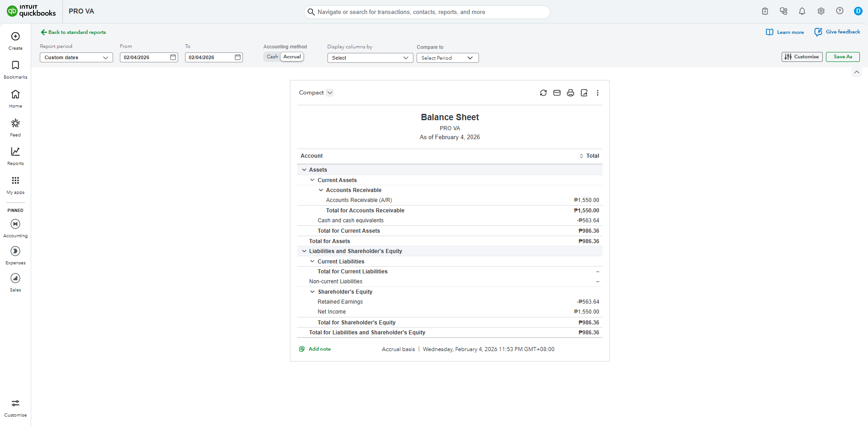The image size is (868, 427).
Task: Refresh the Balance Sheet report
Action: click(x=543, y=93)
